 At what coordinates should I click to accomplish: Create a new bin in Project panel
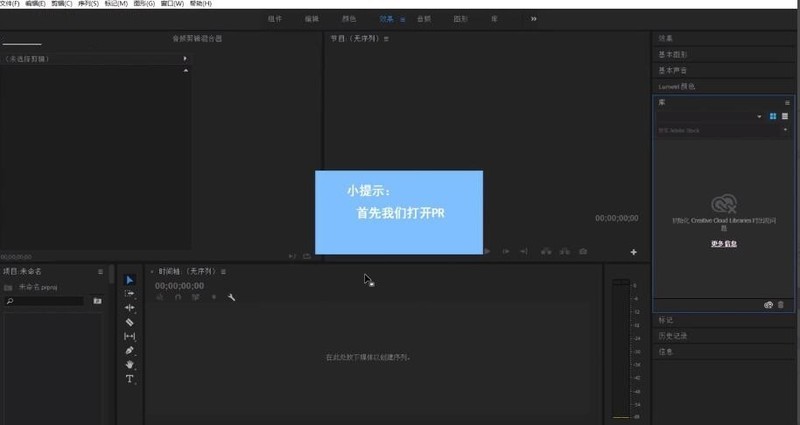97,301
